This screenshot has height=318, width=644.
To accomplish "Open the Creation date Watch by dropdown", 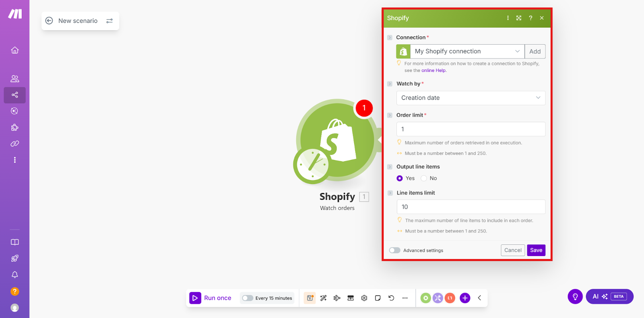I will point(471,98).
